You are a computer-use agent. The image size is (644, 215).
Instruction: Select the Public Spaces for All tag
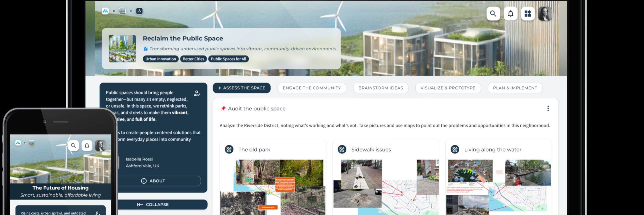pyautogui.click(x=228, y=59)
